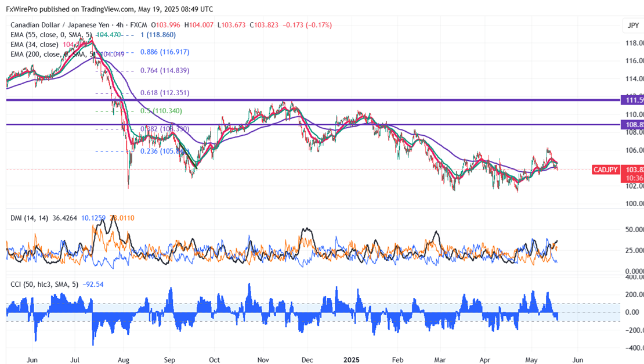
Task: Select the CCI (50, hlc3, SMA, 5) legend
Action: [44, 284]
